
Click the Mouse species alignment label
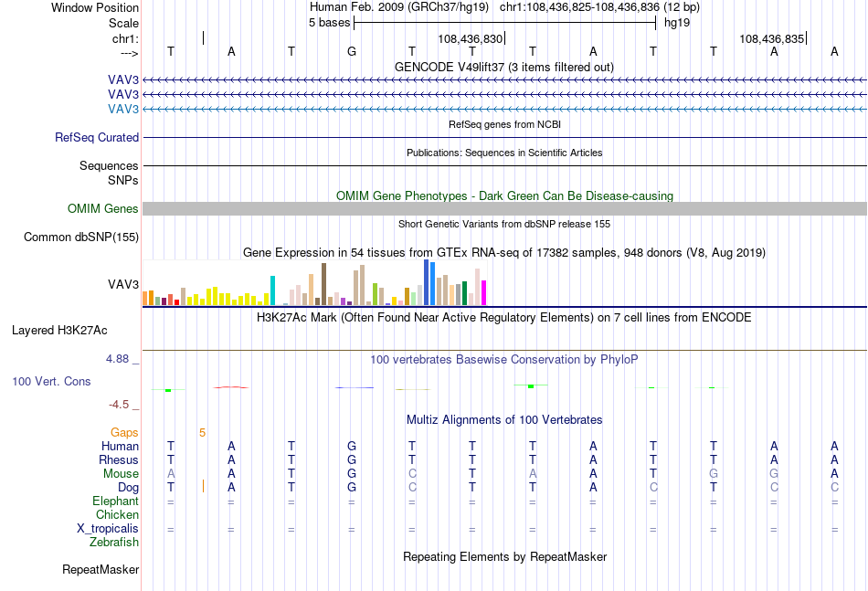(x=121, y=474)
